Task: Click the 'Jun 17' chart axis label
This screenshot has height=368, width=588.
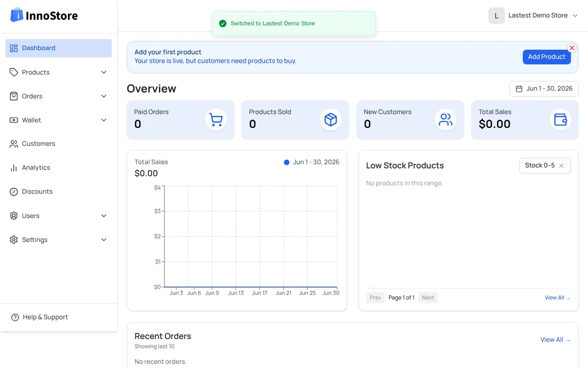Action: click(260, 293)
